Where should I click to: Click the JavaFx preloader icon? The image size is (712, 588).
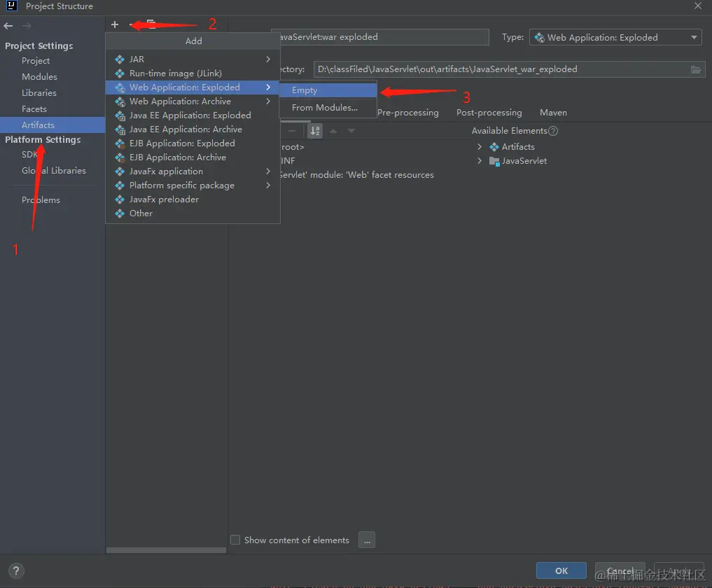point(120,199)
